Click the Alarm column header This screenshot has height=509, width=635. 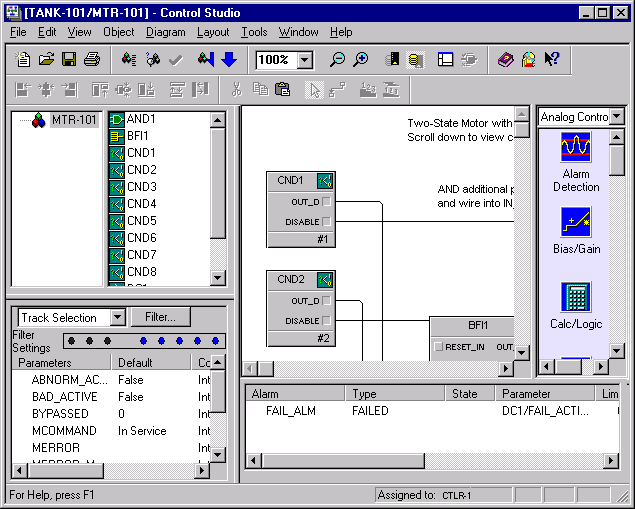pyautogui.click(x=296, y=394)
